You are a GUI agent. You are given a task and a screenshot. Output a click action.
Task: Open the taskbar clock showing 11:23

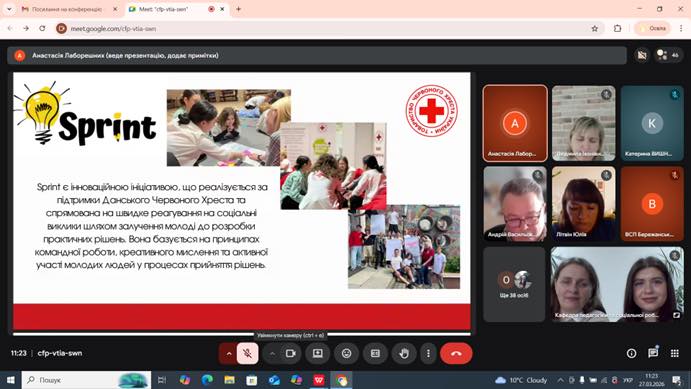click(651, 380)
